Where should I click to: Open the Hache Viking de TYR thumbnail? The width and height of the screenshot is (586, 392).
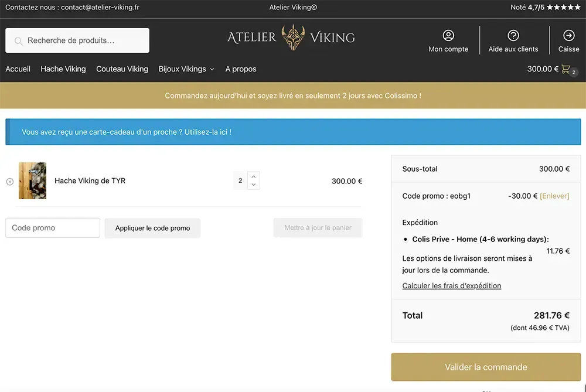(x=32, y=180)
